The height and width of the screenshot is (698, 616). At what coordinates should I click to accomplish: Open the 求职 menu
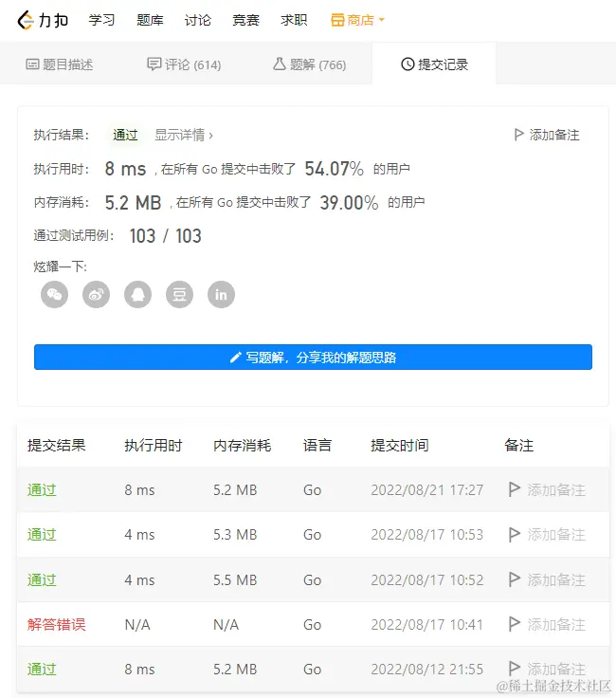click(x=294, y=20)
